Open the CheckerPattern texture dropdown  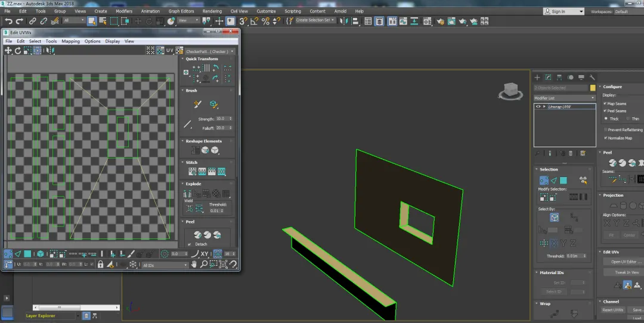(209, 52)
